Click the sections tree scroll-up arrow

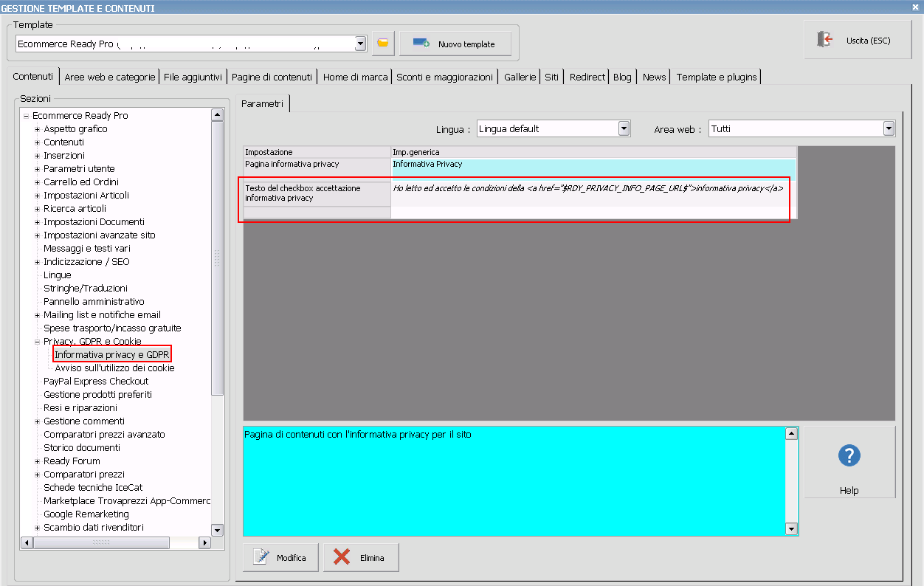coord(217,114)
